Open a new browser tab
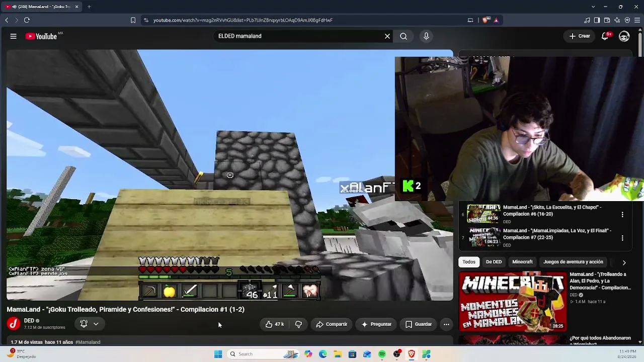This screenshot has height=362, width=644. (89, 7)
